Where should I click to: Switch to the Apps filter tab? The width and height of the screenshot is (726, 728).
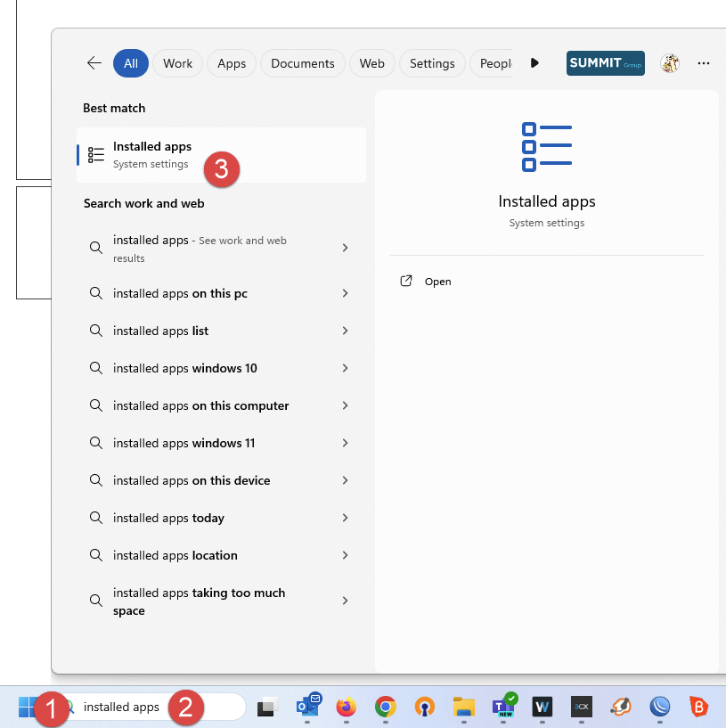(x=232, y=63)
